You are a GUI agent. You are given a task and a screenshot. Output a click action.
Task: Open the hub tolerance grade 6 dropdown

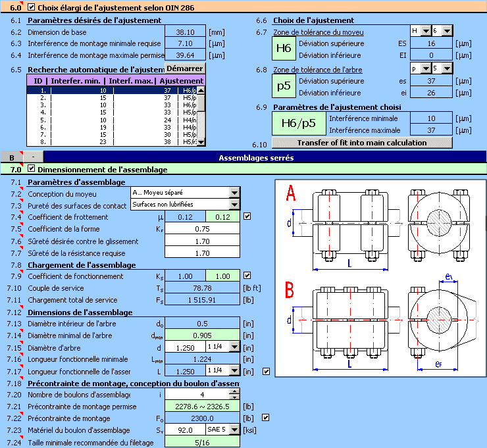pyautogui.click(x=448, y=31)
